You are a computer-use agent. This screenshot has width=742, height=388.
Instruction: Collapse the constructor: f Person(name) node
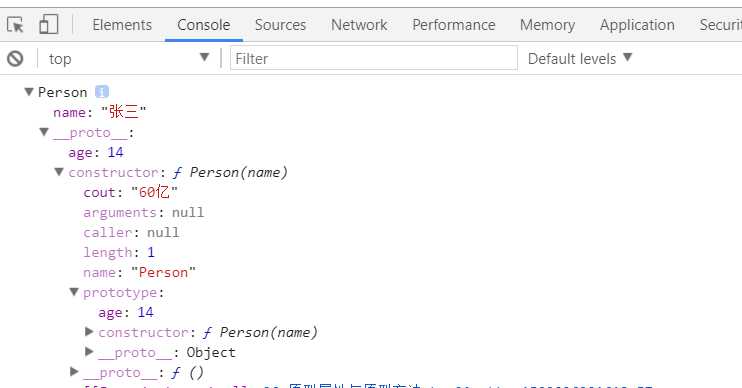59,172
